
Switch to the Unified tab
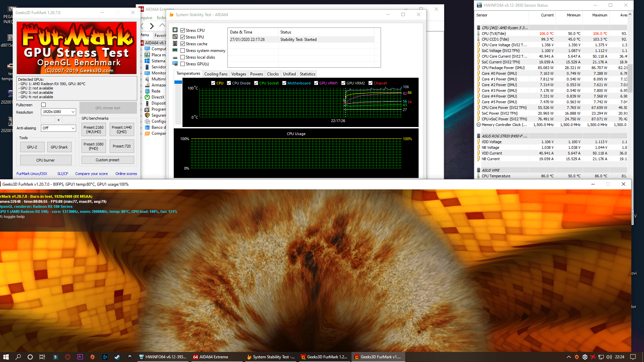tap(289, 74)
